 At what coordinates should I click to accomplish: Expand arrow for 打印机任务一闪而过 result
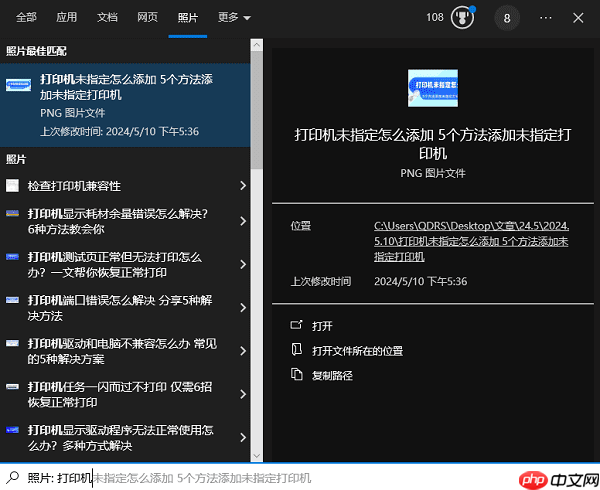(x=243, y=394)
